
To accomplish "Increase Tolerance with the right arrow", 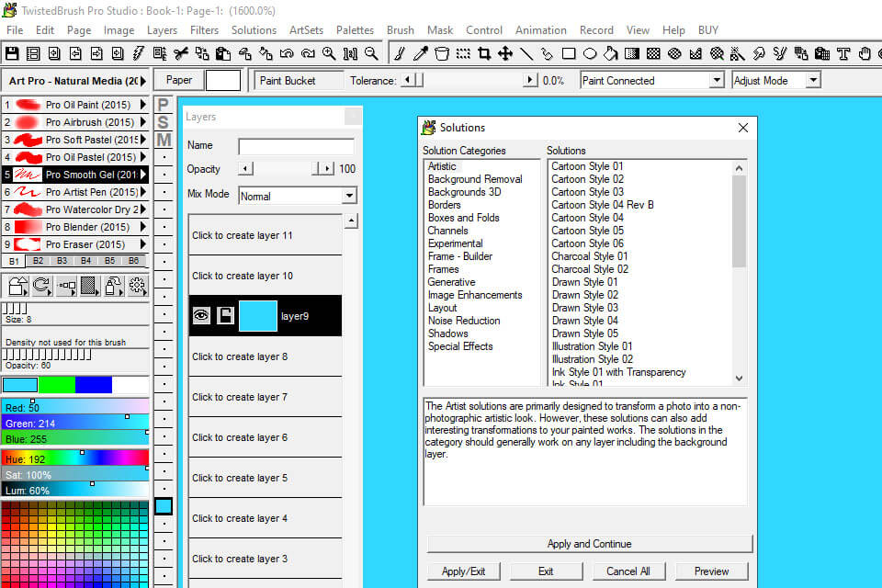I will [530, 81].
